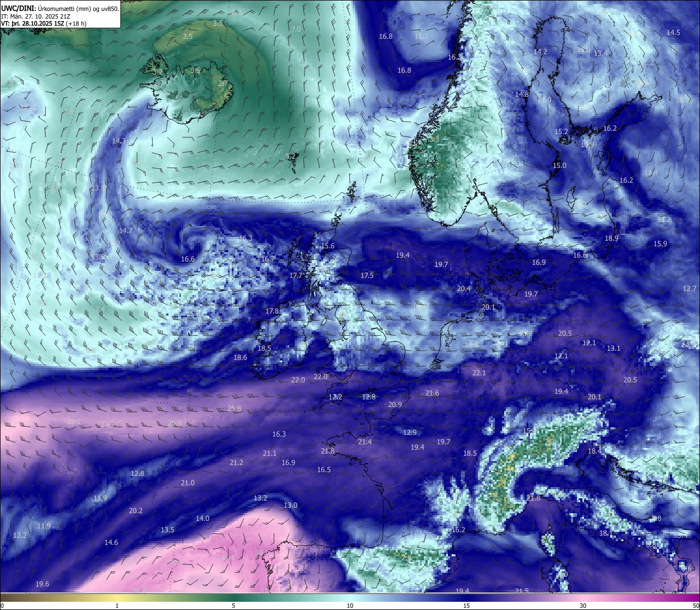Click the 15.2 value map label

click(561, 131)
